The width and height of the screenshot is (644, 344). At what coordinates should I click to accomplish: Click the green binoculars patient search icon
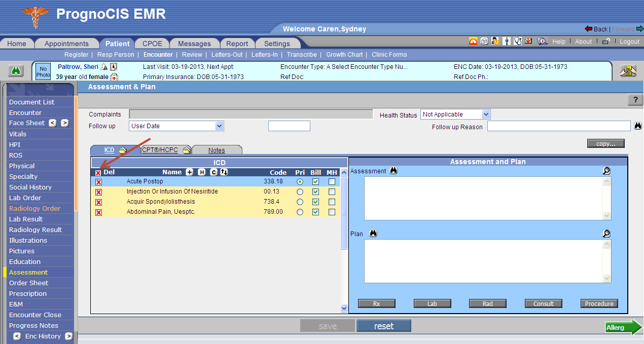coord(16,71)
